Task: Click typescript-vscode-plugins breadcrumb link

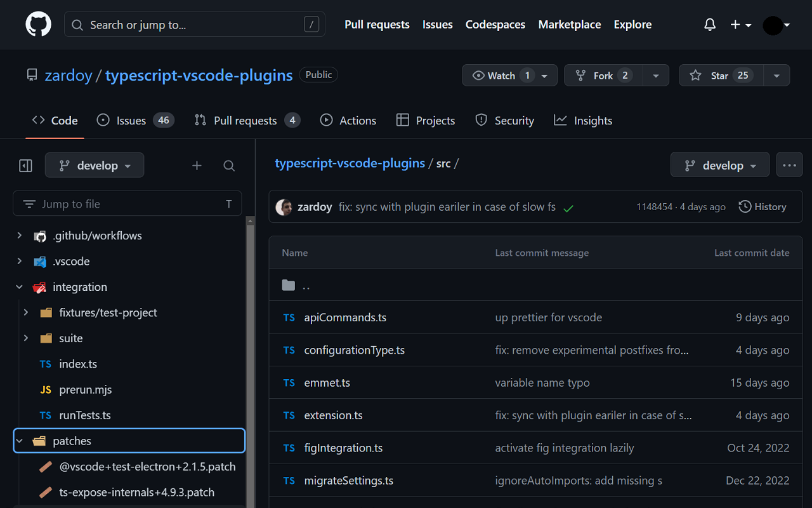Action: pos(350,163)
